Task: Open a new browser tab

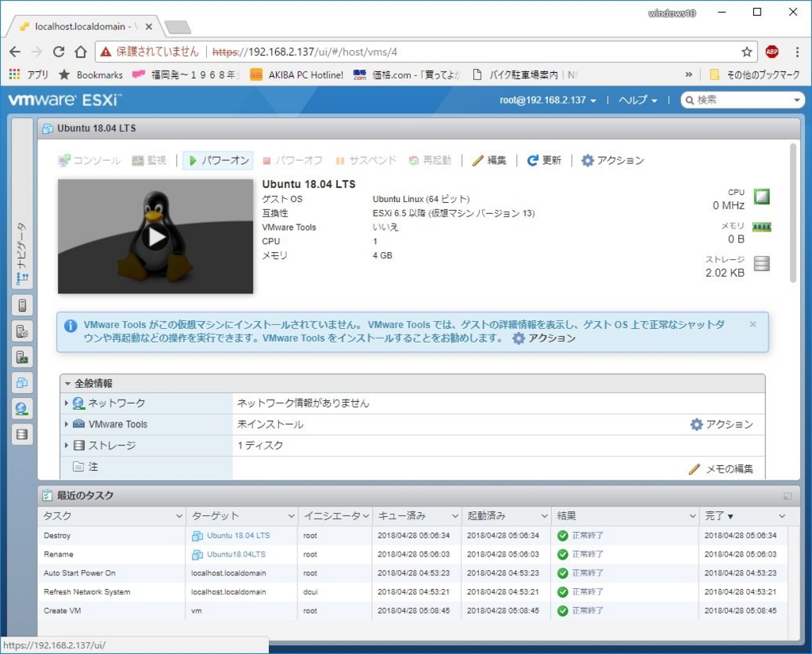Action: click(x=178, y=27)
